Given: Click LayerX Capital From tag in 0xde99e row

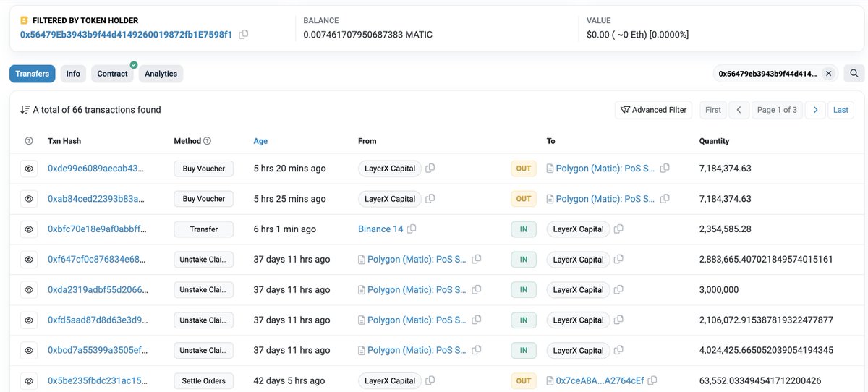Looking at the screenshot, I should (x=390, y=169).
